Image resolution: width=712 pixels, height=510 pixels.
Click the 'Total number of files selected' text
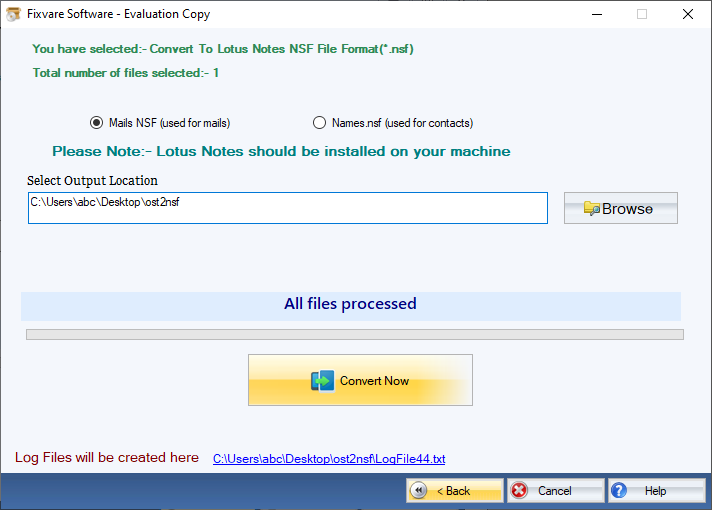(126, 73)
